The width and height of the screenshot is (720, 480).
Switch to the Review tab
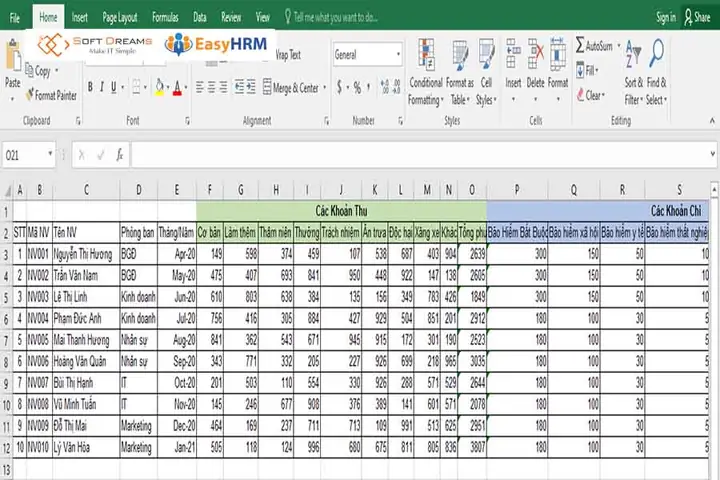click(231, 17)
